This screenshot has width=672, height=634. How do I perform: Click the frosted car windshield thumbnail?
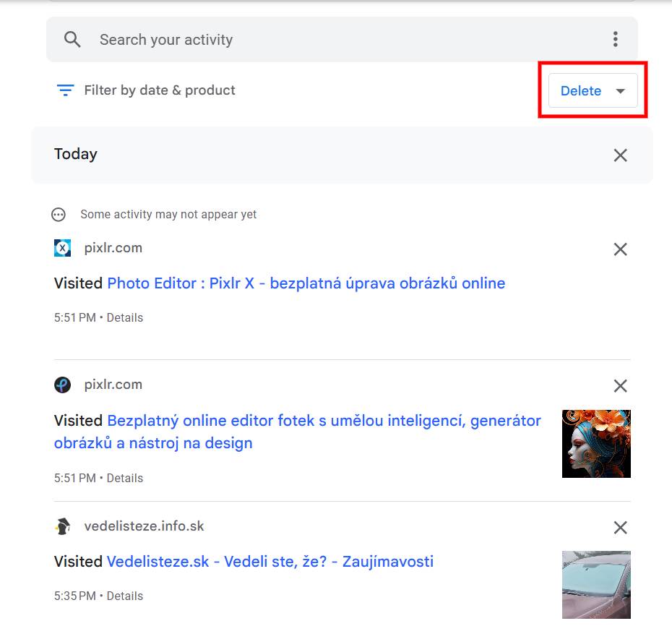[596, 585]
